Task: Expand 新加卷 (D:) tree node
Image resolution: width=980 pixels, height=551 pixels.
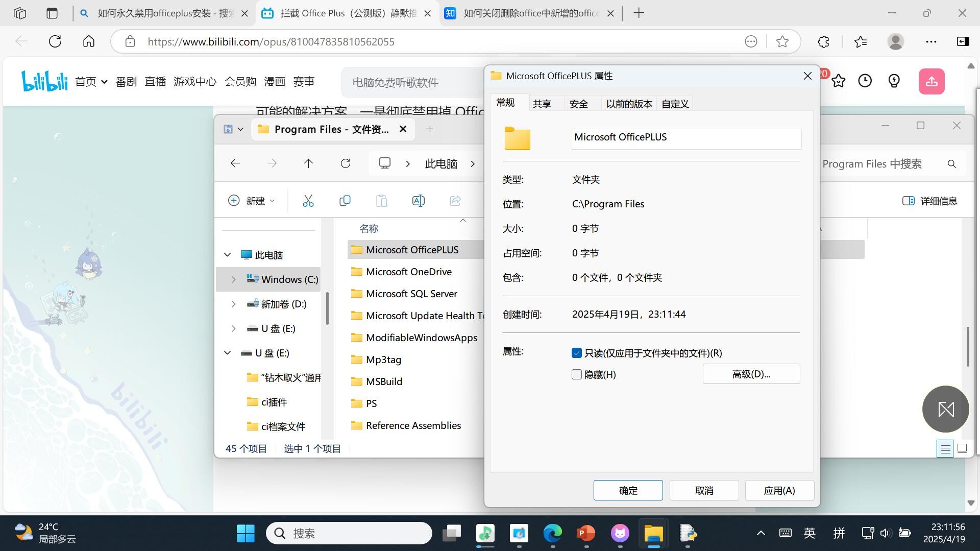Action: [233, 304]
